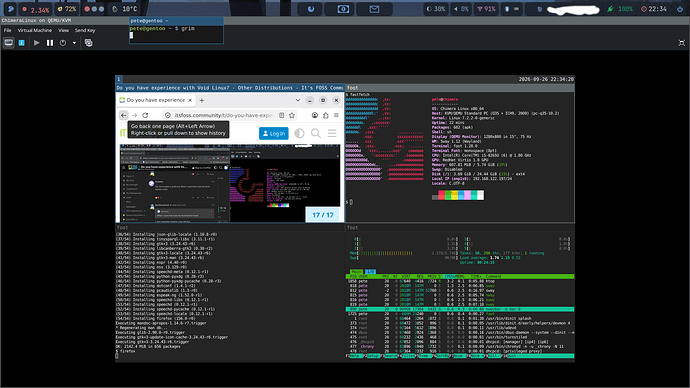Click the Firefox forward arrow
Viewport: 690px width, 388px height.
coord(134,115)
